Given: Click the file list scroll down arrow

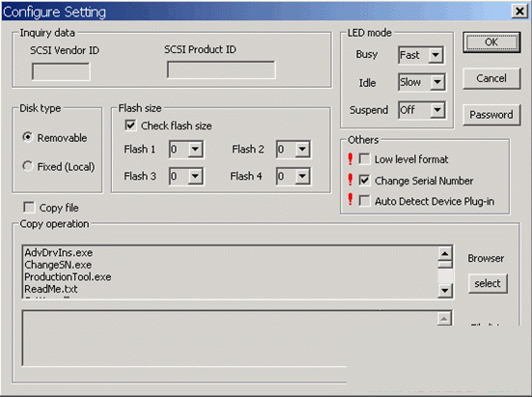Looking at the screenshot, I should coord(445,291).
